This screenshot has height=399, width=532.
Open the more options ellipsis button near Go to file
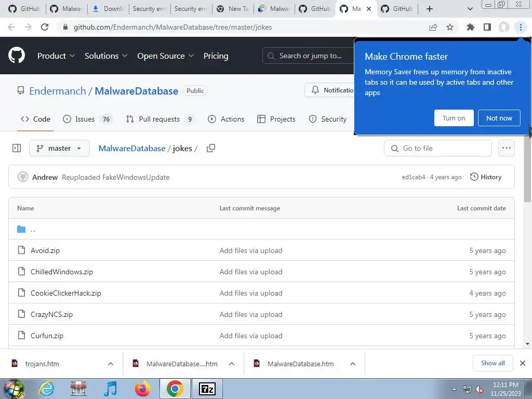pyautogui.click(x=506, y=148)
